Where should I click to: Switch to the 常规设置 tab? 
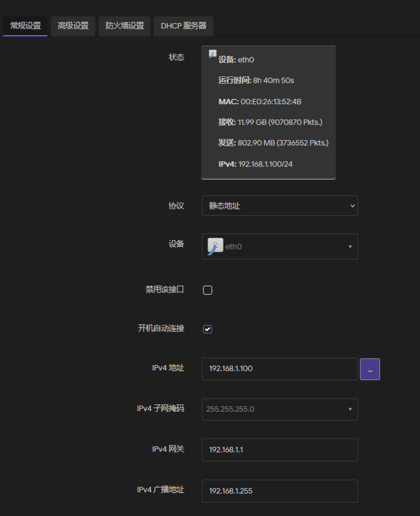(x=25, y=26)
